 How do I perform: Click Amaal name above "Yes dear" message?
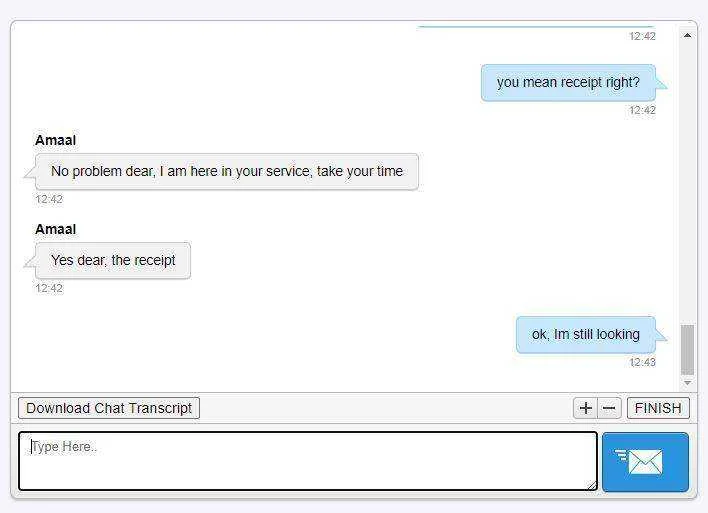[56, 229]
